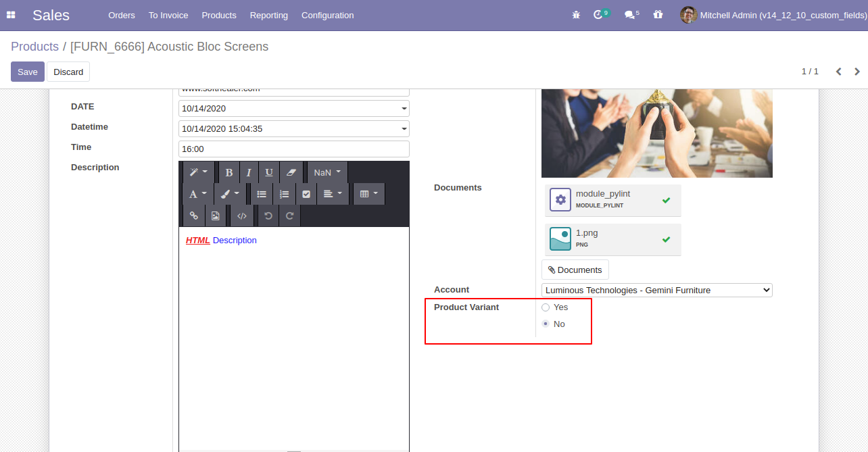The width and height of the screenshot is (868, 452).
Task: Click the debug bug icon
Action: pyautogui.click(x=576, y=15)
